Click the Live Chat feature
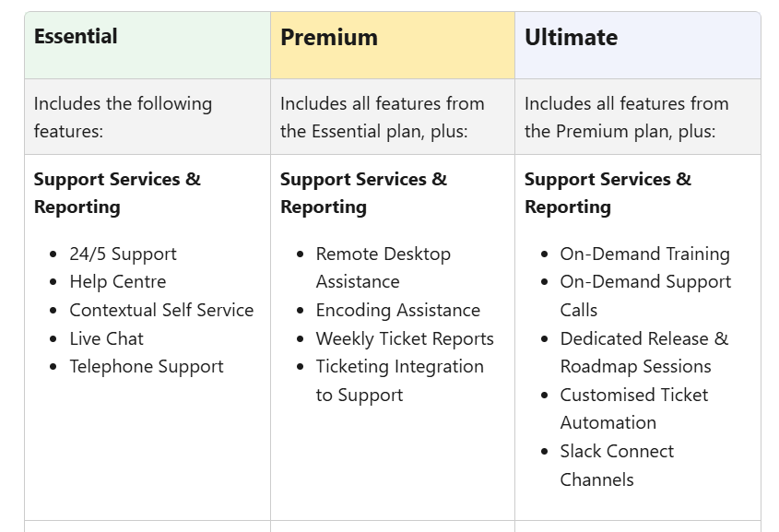Image resolution: width=779 pixels, height=532 pixels. (106, 338)
